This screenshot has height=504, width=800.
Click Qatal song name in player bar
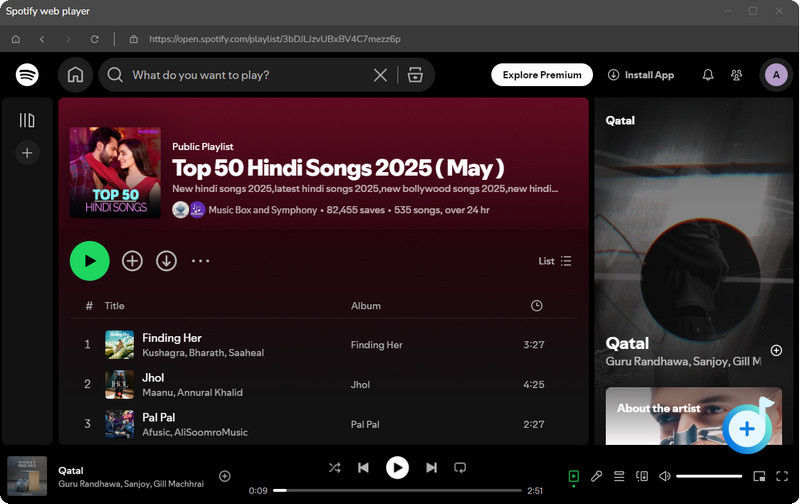tap(70, 471)
